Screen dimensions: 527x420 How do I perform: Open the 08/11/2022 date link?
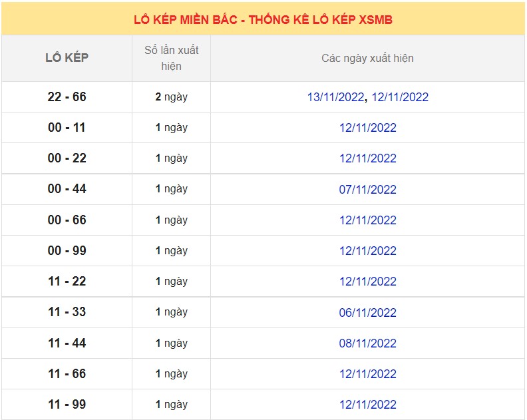tap(368, 343)
